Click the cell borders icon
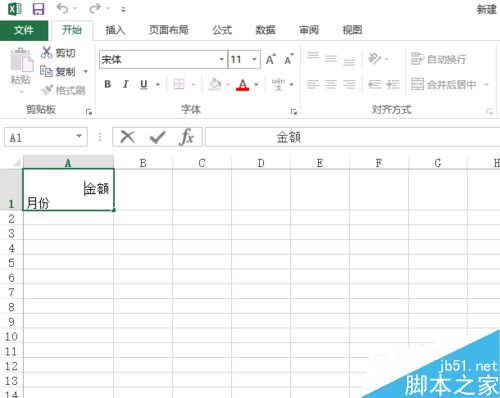The image size is (500, 398). pyautogui.click(x=179, y=84)
